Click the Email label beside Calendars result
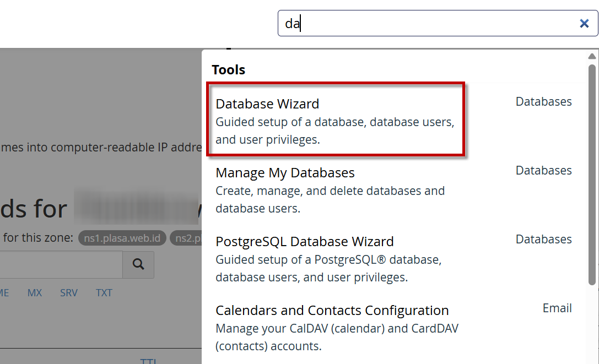The height and width of the screenshot is (364, 599). (557, 308)
